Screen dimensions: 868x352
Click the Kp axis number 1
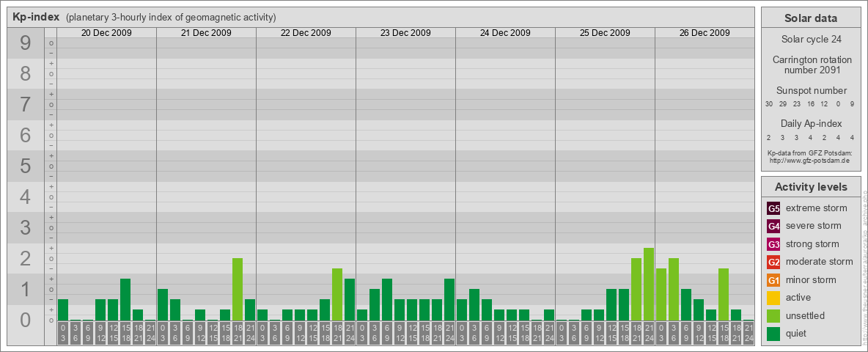[26, 289]
